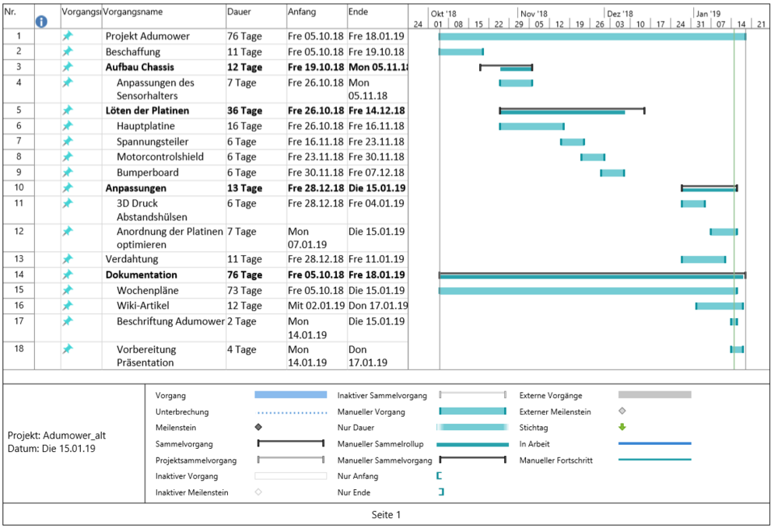Click the Wochenpläne Gantt bar
Image resolution: width=778 pixels, height=532 pixels.
[x=587, y=291]
